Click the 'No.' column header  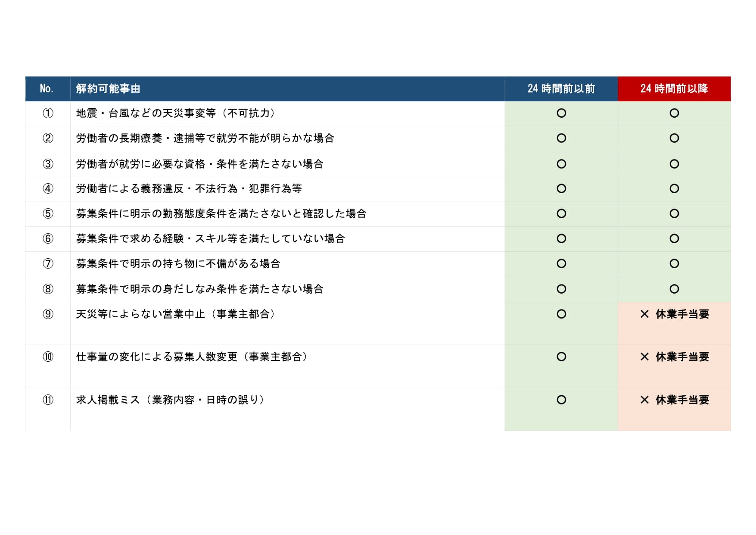(47, 89)
